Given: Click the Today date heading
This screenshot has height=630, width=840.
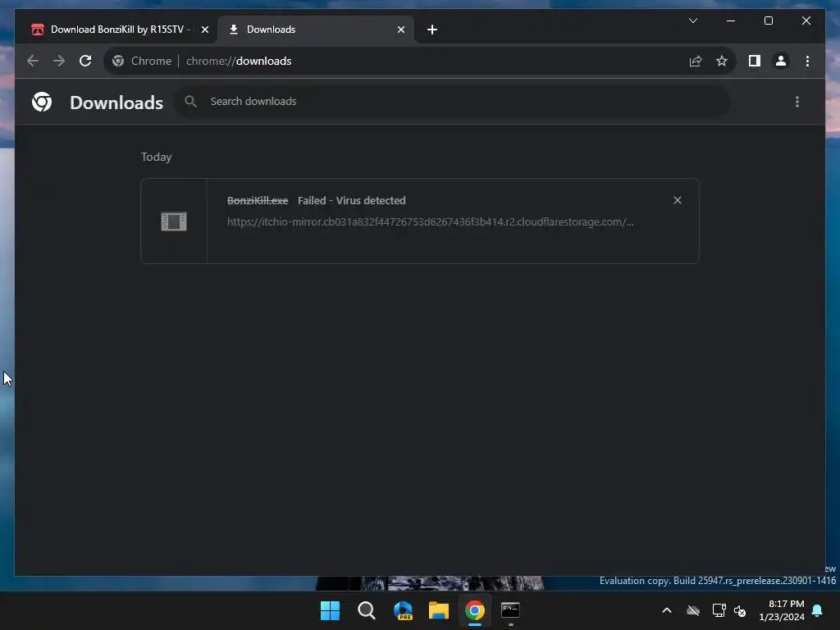Looking at the screenshot, I should [157, 157].
